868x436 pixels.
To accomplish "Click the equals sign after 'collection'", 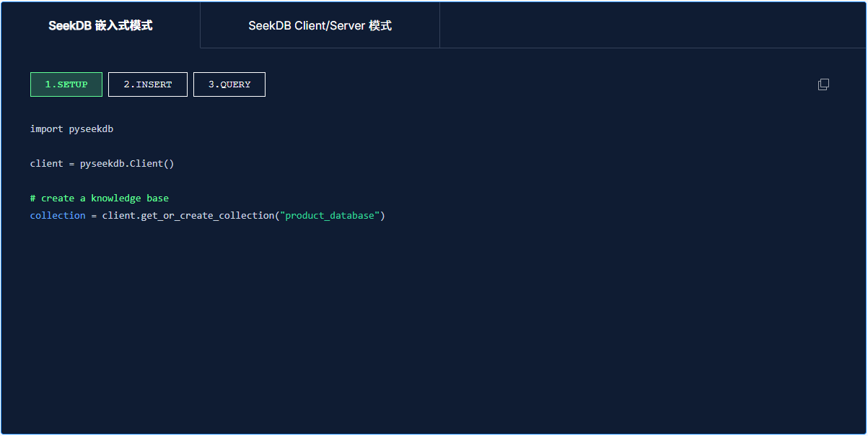I will tap(94, 216).
